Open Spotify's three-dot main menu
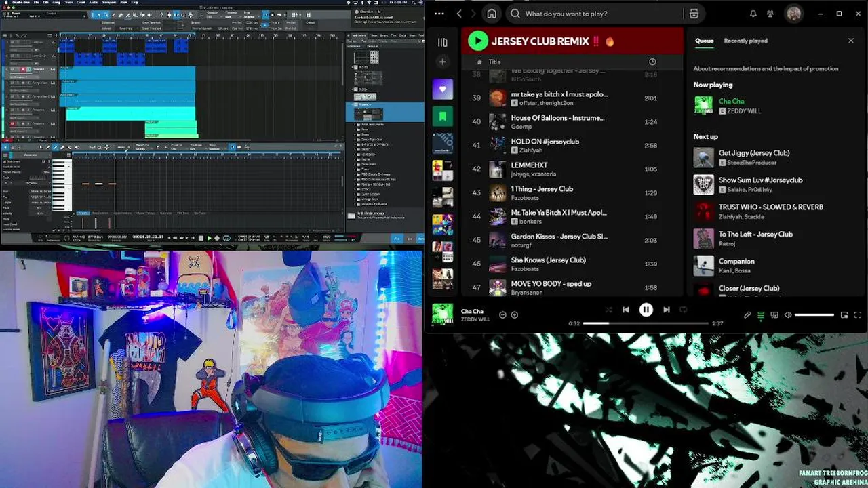The width and height of the screenshot is (868, 488). 439,14
